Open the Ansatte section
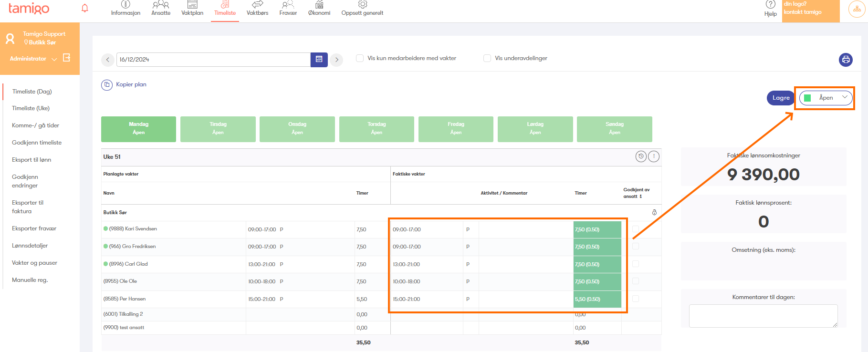Screen dimensions: 868x352 click(x=161, y=9)
